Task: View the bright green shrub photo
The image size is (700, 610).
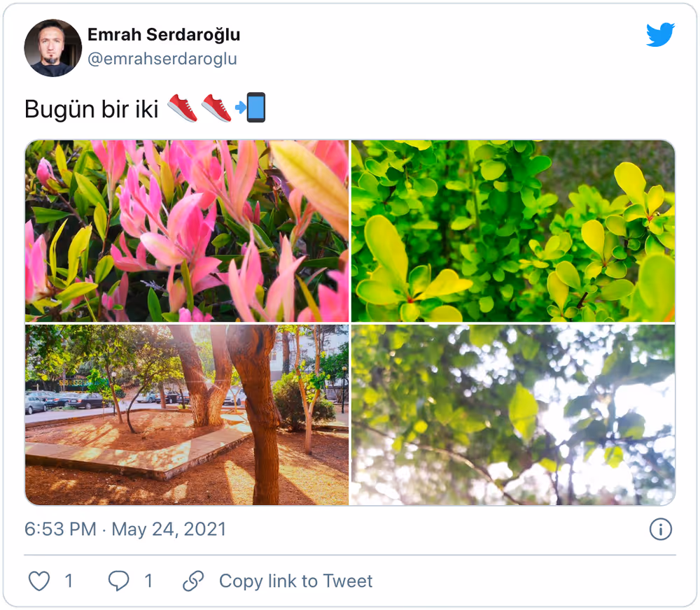Action: [x=513, y=231]
